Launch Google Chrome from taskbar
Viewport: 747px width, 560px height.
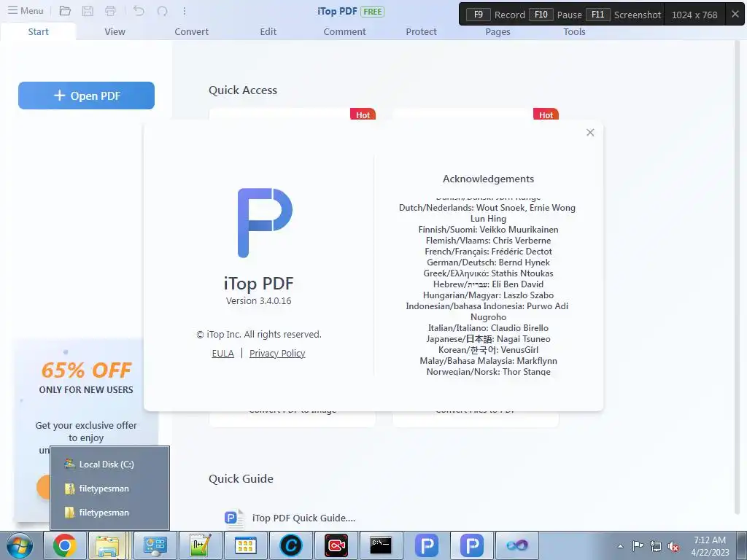(65, 545)
